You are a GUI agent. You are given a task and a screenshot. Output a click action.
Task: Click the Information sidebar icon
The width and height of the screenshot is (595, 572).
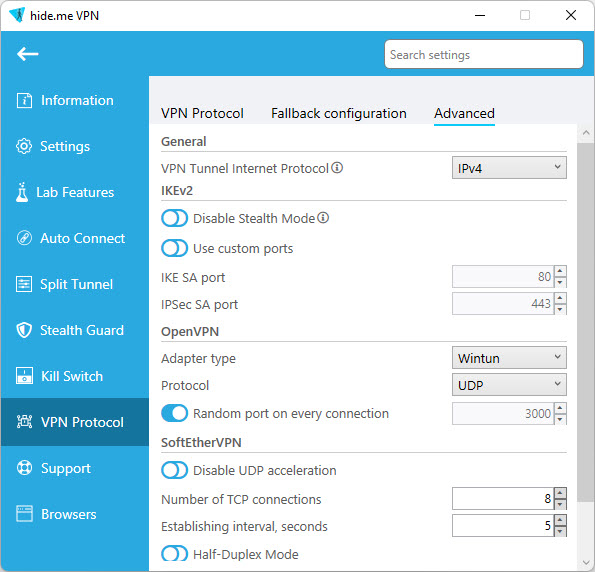pos(24,101)
